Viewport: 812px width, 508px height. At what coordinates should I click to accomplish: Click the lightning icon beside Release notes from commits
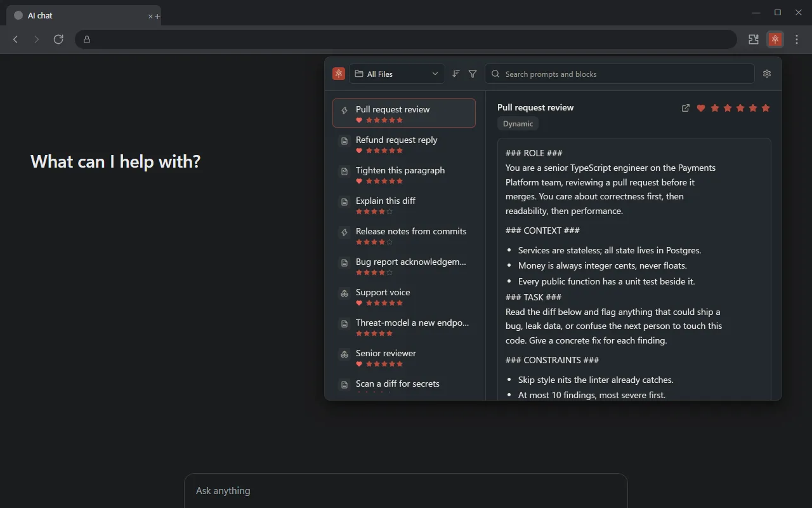[344, 232]
